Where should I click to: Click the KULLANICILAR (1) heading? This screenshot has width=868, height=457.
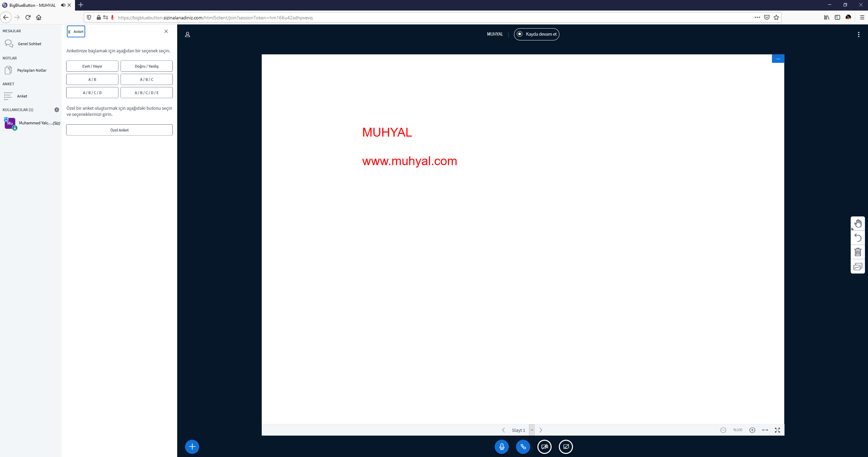[x=18, y=110]
